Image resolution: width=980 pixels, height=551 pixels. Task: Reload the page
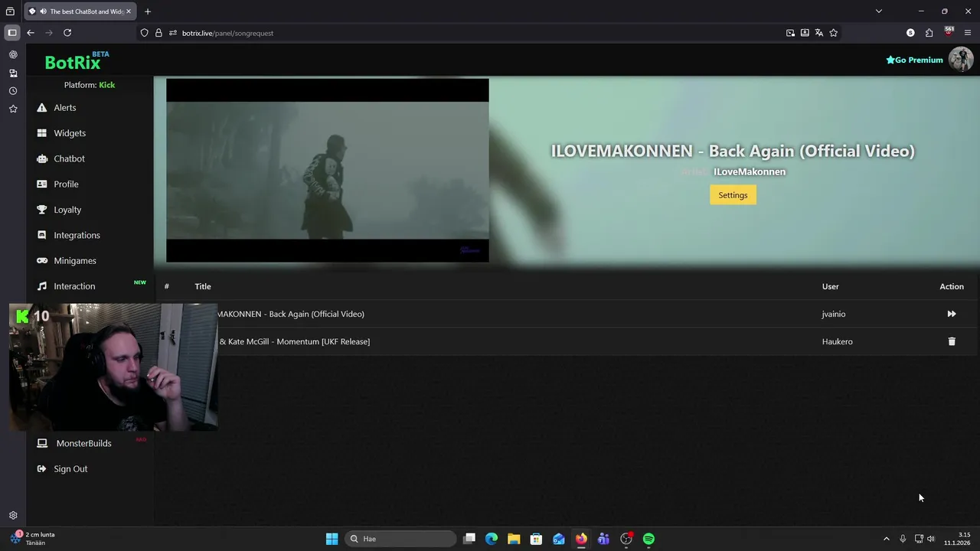67,33
